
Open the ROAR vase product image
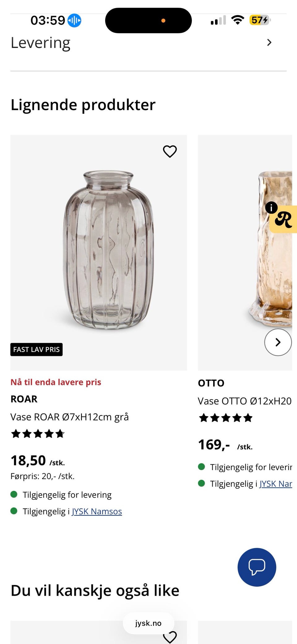click(98, 253)
